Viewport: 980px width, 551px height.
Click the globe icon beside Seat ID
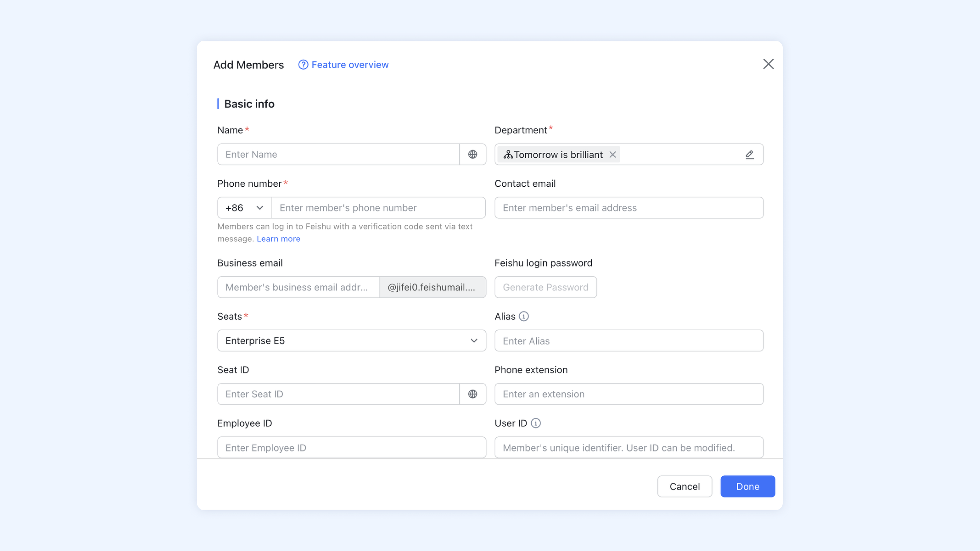pyautogui.click(x=472, y=394)
